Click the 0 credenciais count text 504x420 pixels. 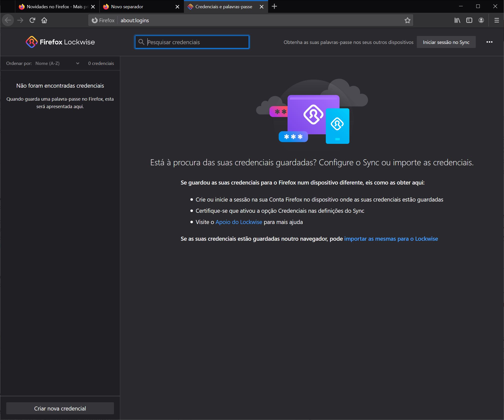(101, 63)
